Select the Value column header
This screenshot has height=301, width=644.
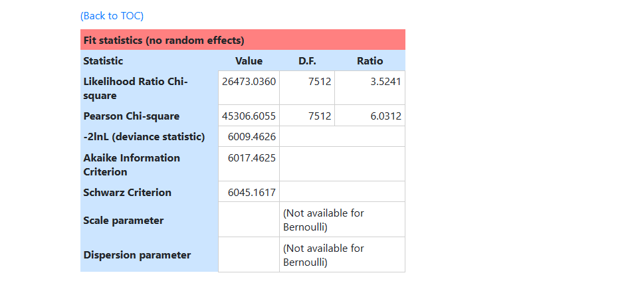coord(249,60)
